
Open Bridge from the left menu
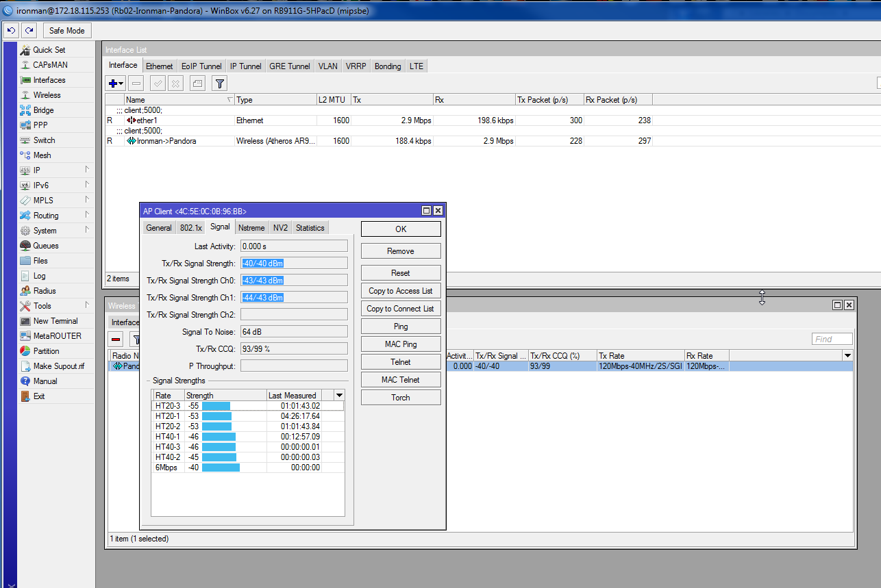pos(43,110)
